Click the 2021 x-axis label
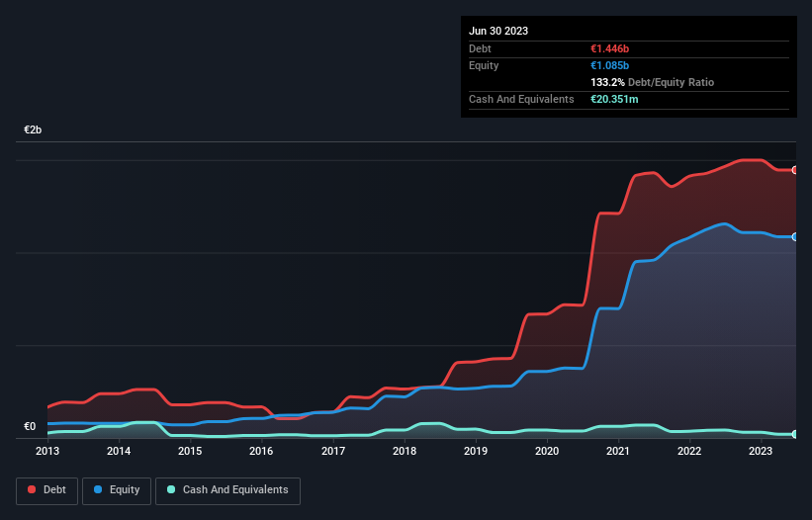This screenshot has width=812, height=520. click(x=618, y=451)
